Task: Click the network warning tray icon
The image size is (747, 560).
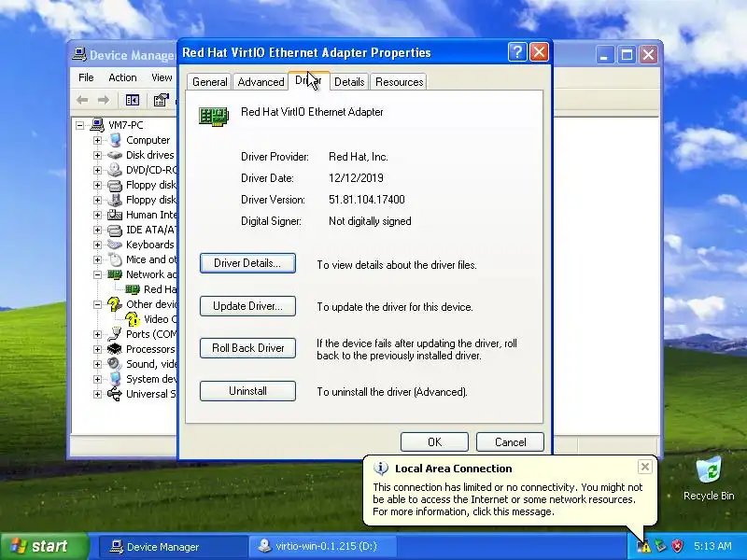Action: pyautogui.click(x=644, y=546)
